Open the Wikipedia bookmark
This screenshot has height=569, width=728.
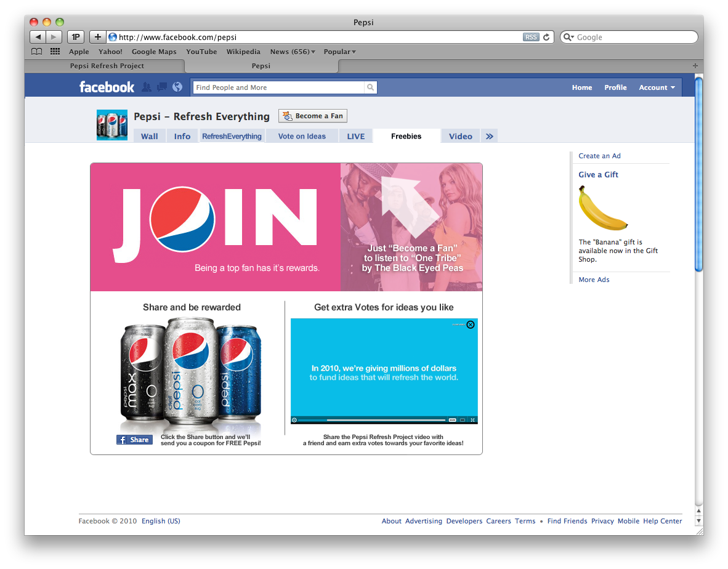tap(243, 52)
